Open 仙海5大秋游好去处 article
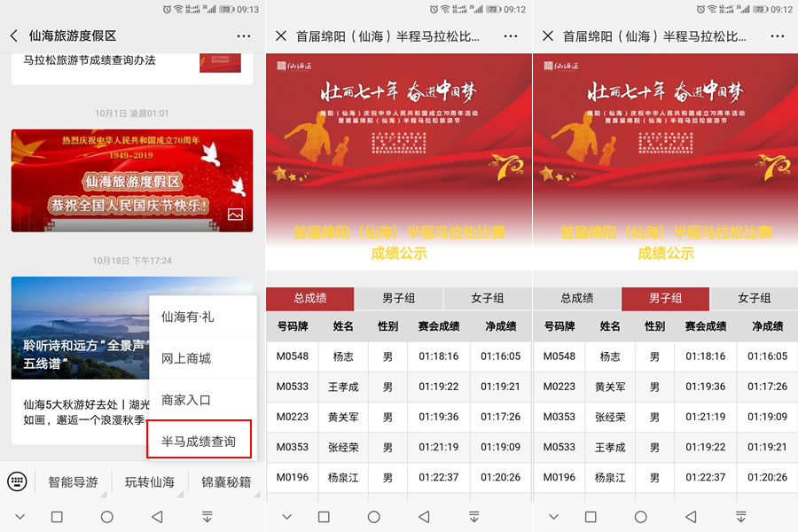Viewport: 798px width, 532px height. click(x=80, y=411)
